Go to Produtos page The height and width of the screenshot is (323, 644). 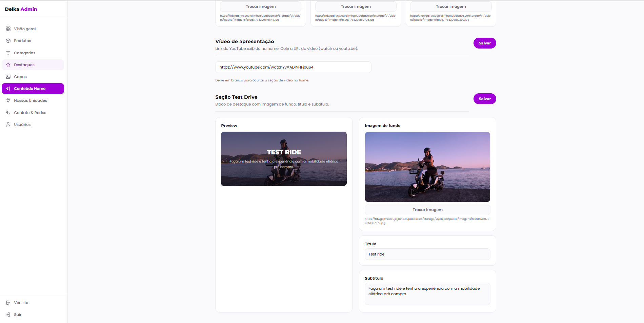click(x=33, y=41)
